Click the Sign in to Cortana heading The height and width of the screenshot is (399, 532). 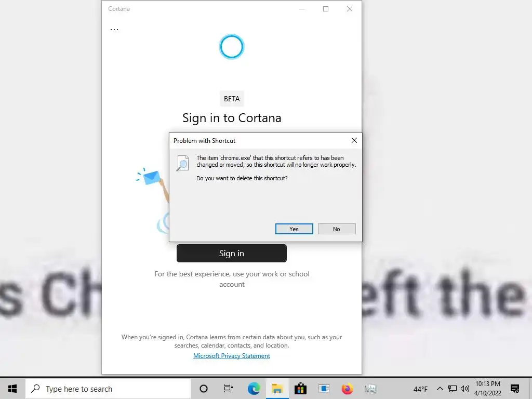(x=232, y=118)
